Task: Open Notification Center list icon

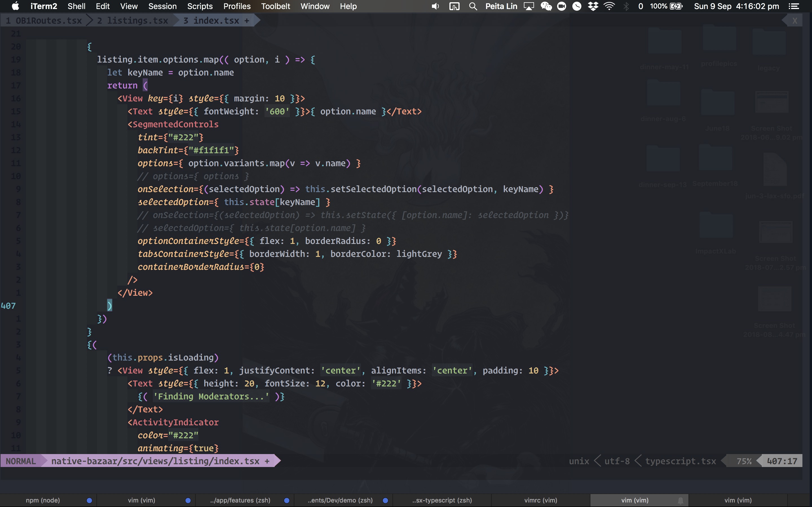Action: 794,6
